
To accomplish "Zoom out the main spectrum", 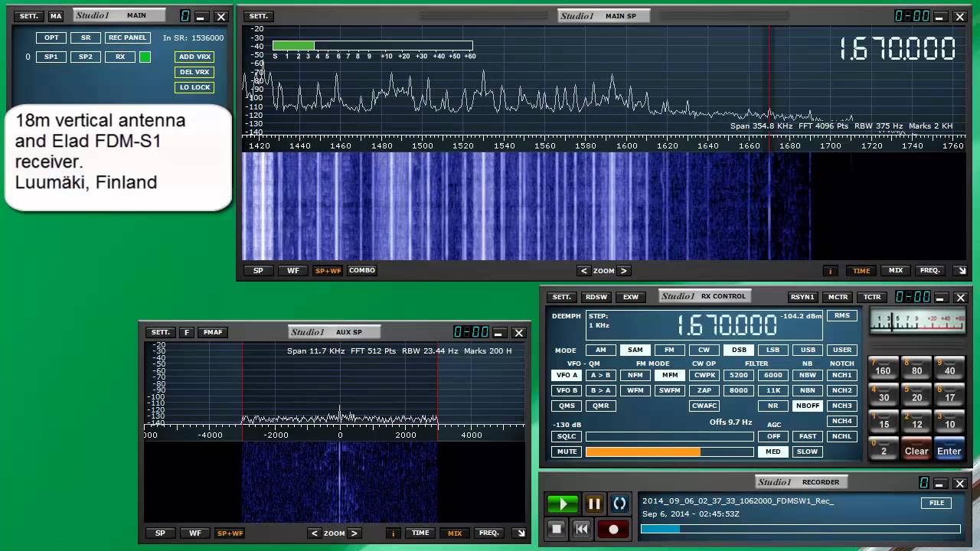I will [584, 270].
